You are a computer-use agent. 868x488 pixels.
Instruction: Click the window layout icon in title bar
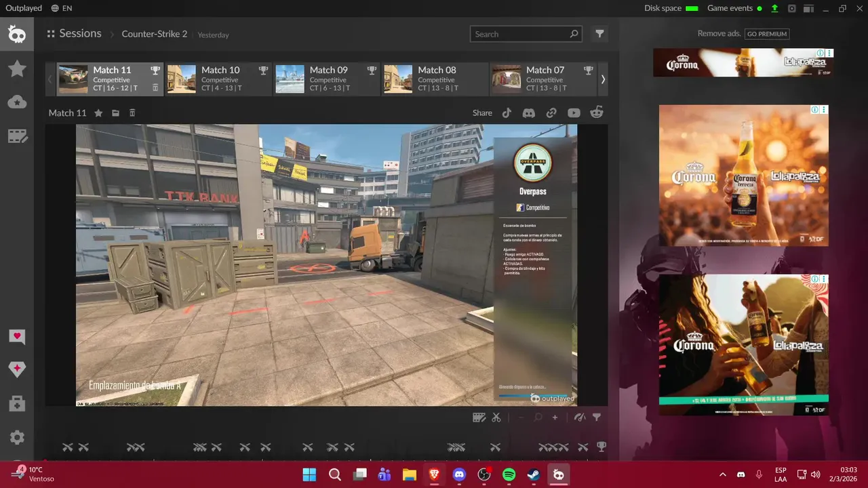point(808,8)
